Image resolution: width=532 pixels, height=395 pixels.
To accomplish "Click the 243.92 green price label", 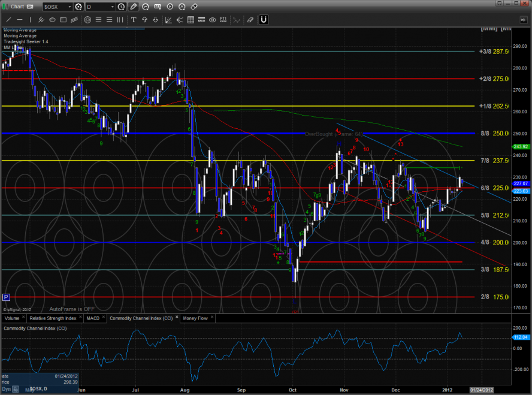I will (519, 146).
